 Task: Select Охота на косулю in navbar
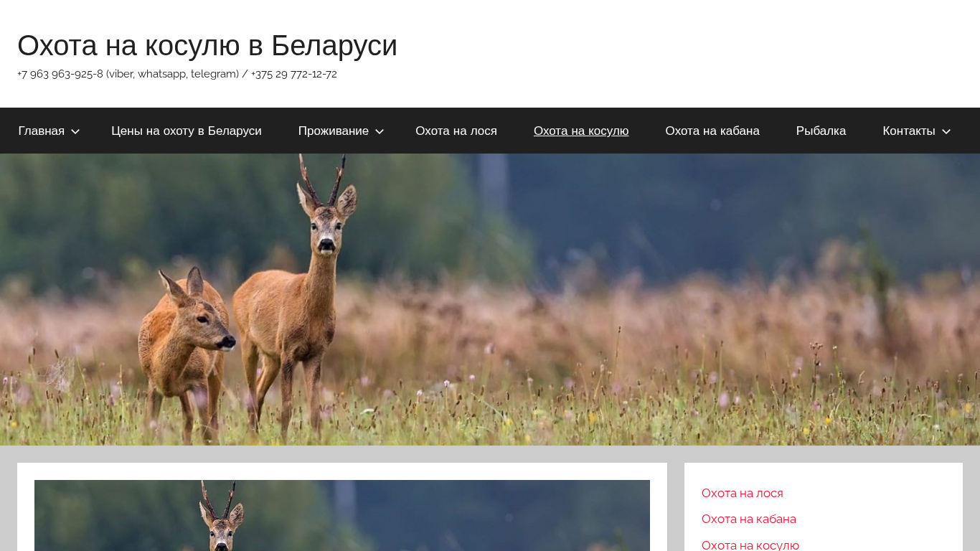tap(581, 131)
